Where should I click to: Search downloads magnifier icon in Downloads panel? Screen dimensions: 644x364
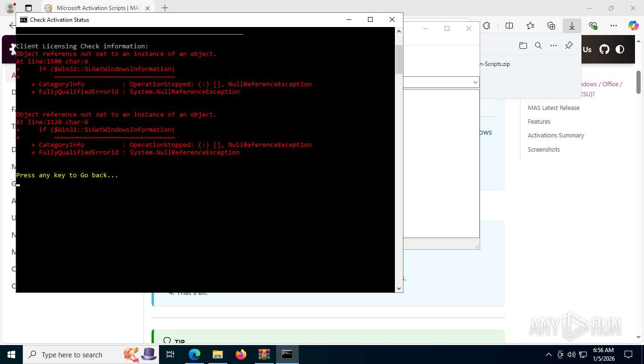(538, 45)
